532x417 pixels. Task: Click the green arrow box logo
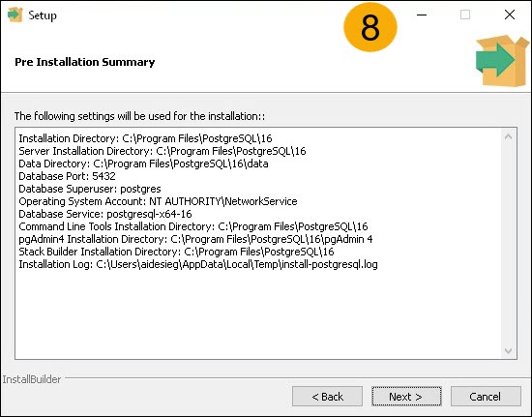502,61
